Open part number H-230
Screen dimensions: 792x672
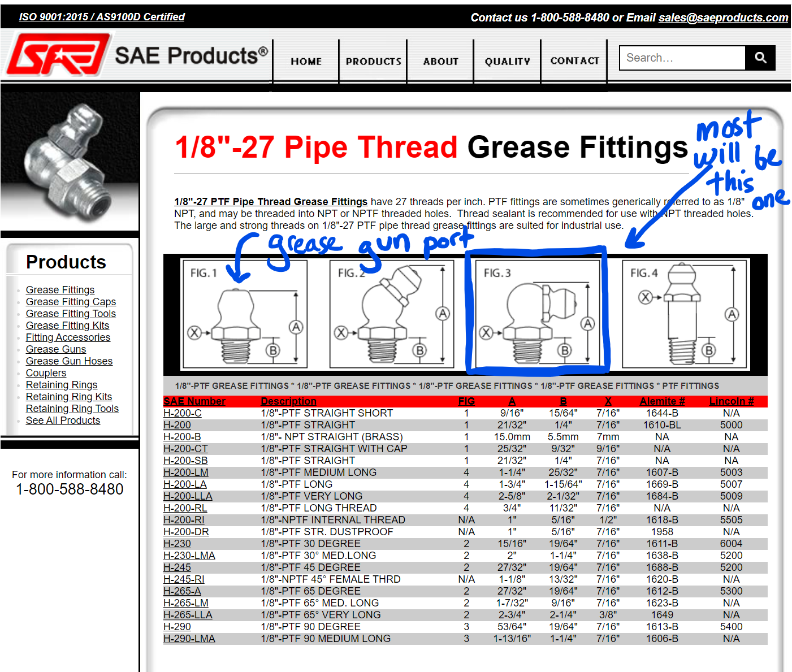pyautogui.click(x=177, y=544)
